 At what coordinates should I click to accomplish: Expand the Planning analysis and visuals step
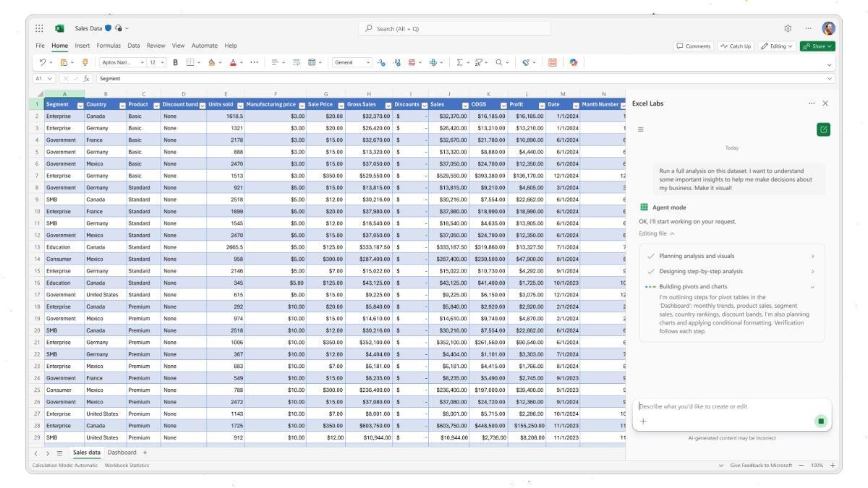(812, 256)
